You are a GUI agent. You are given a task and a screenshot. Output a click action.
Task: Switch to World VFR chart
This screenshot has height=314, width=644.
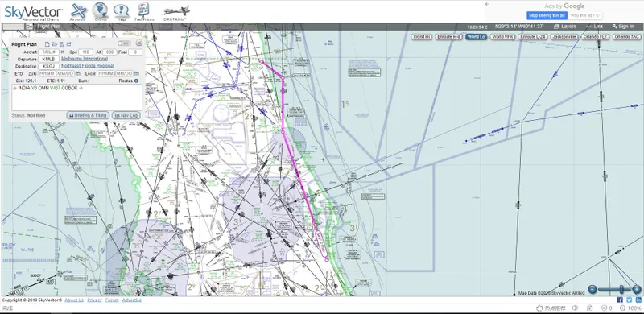coord(503,37)
